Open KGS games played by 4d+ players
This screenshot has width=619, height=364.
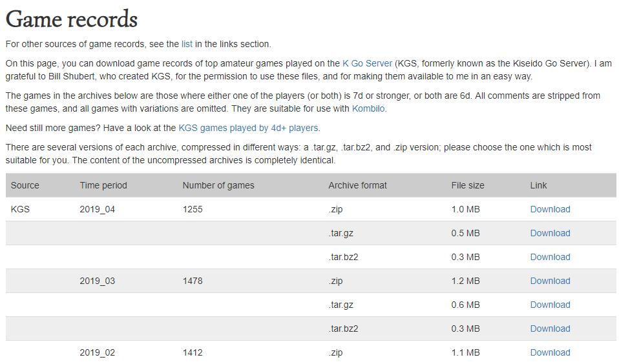click(x=248, y=128)
